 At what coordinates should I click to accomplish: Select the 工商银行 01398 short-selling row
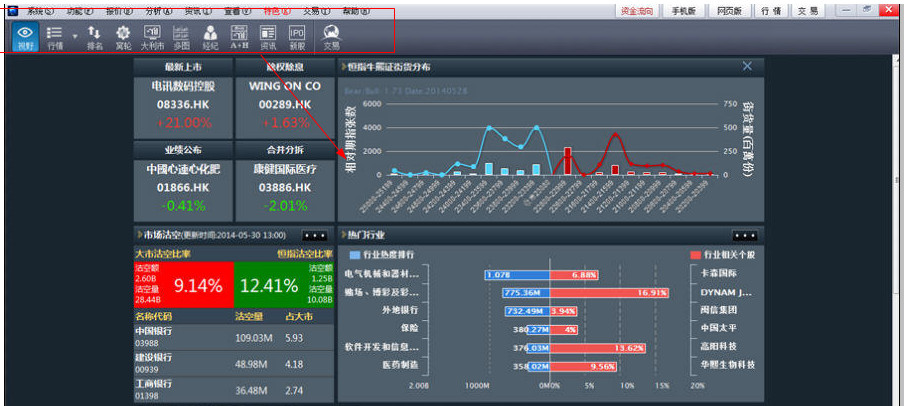click(234, 390)
